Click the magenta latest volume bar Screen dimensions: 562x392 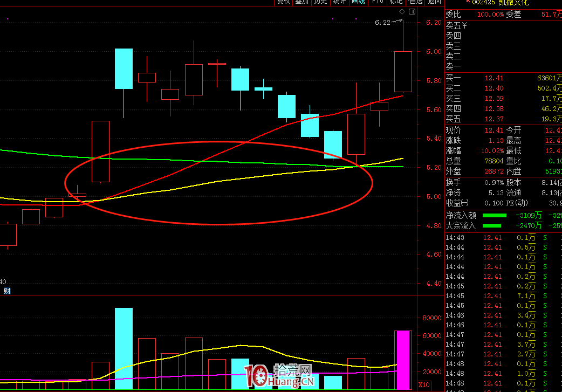click(x=403, y=360)
